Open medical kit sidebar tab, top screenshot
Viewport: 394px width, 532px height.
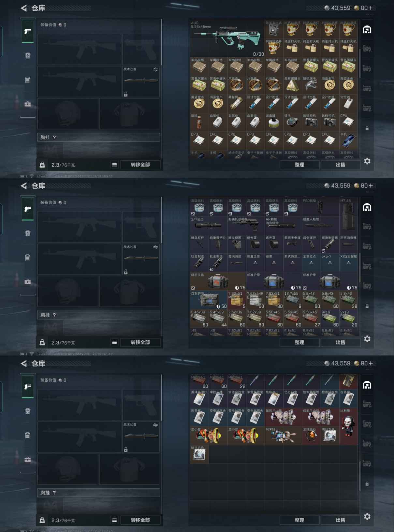pos(28,104)
